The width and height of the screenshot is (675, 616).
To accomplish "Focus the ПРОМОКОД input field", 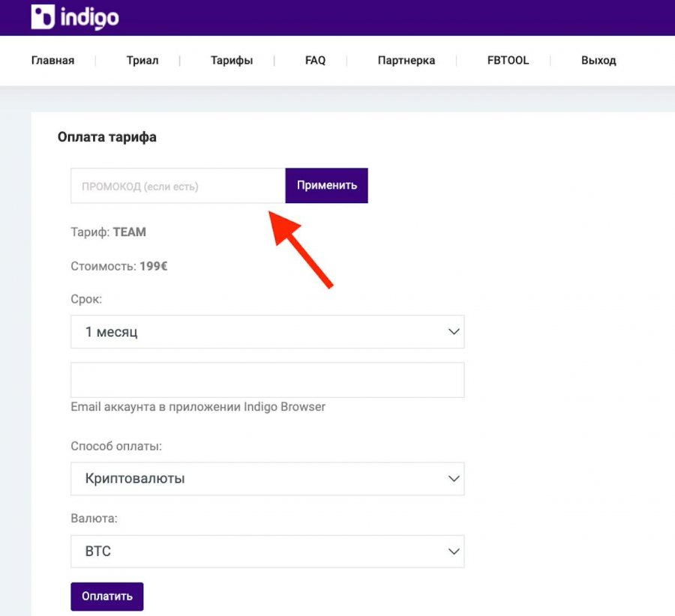I will pyautogui.click(x=178, y=186).
